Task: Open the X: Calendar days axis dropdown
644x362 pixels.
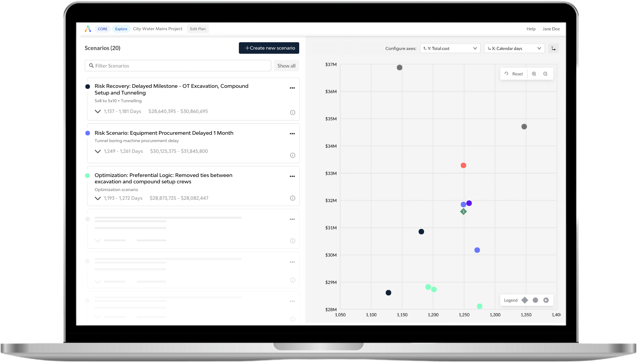Action: pyautogui.click(x=514, y=48)
